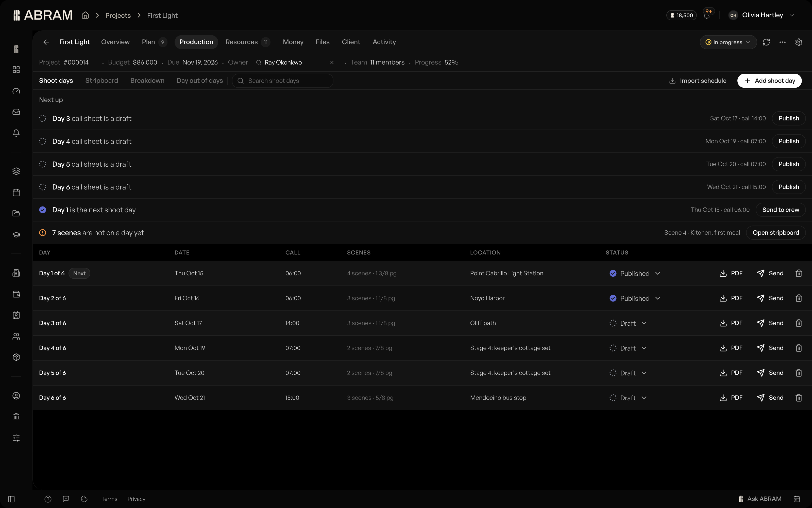Open Ask ABRAM assistant
812x508 pixels.
click(x=760, y=499)
